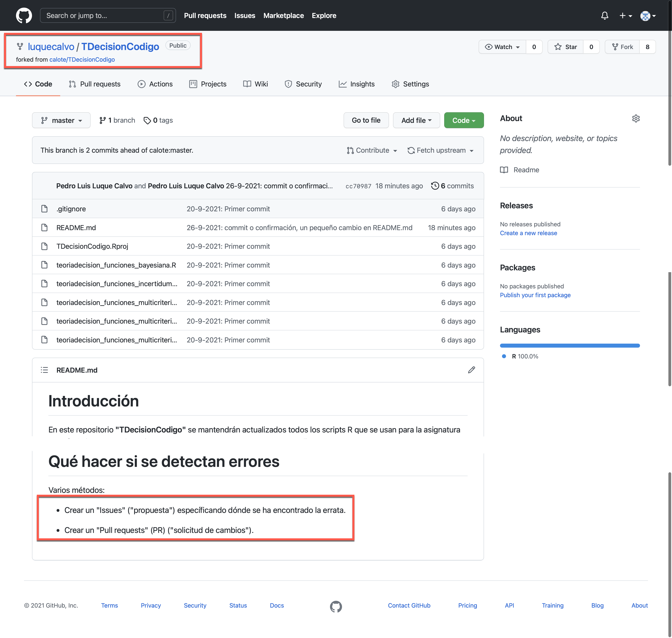Click the Search or jump to field

[x=108, y=16]
